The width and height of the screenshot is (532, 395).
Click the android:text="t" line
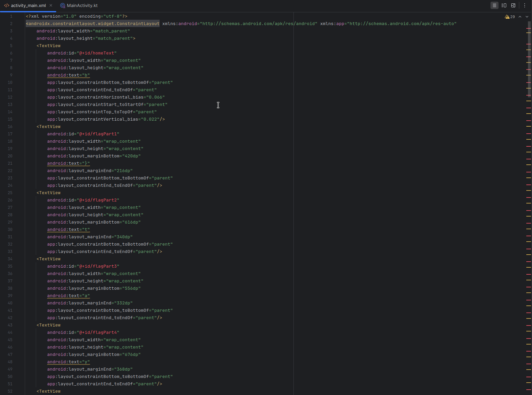tap(69, 230)
